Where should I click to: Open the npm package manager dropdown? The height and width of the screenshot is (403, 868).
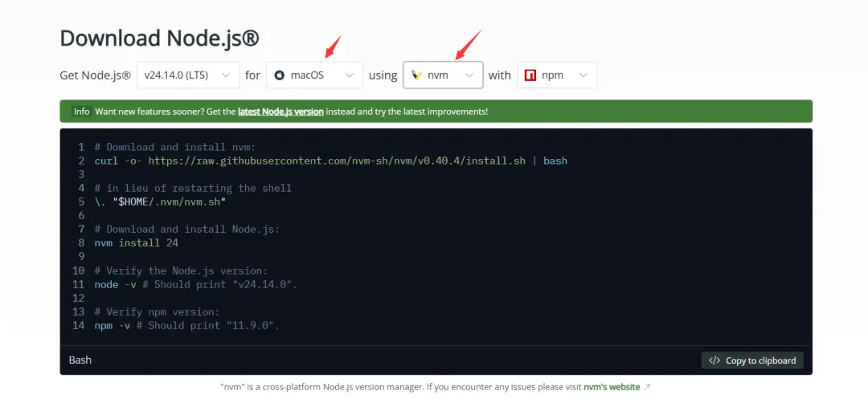tap(557, 75)
